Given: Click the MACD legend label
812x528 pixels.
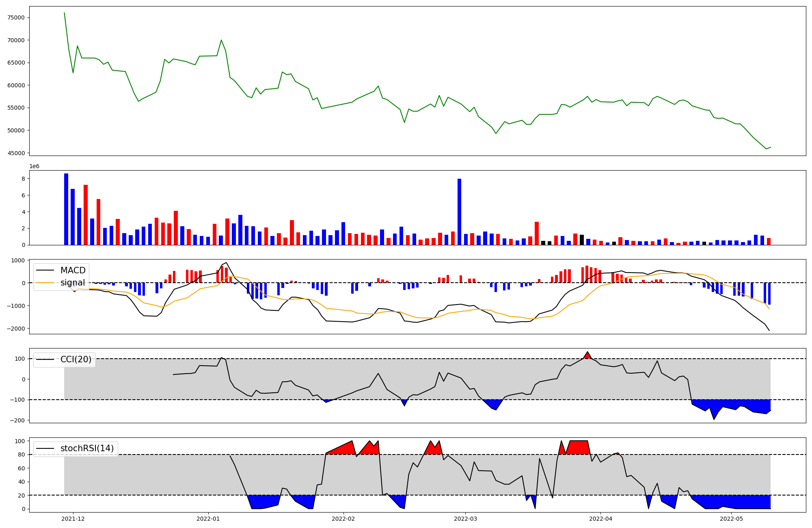Looking at the screenshot, I should coord(73,270).
